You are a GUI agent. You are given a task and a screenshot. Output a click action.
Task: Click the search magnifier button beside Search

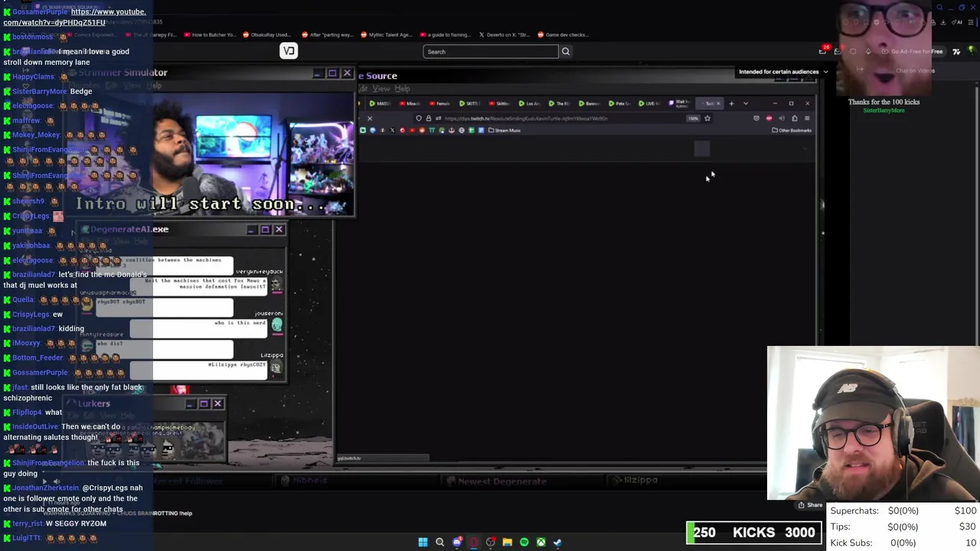click(566, 51)
